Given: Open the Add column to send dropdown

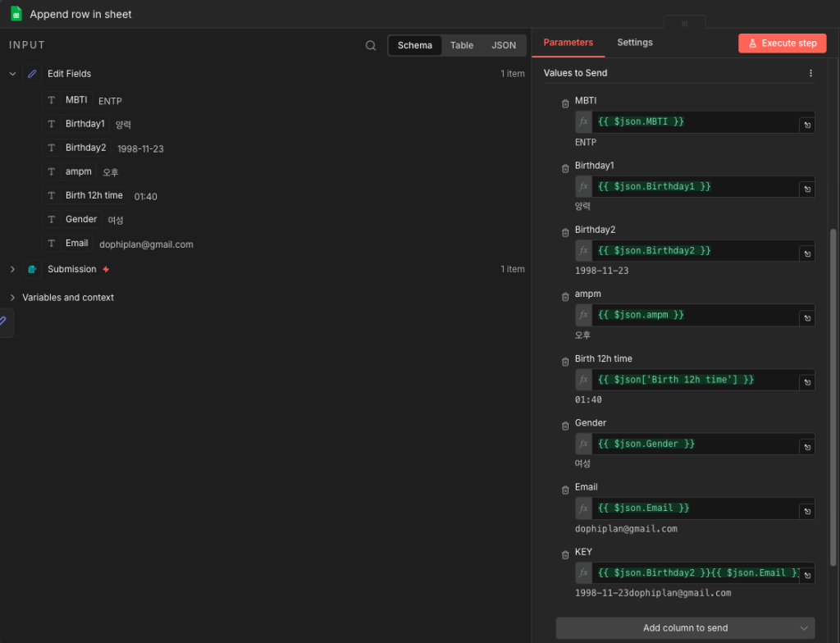Looking at the screenshot, I should click(x=685, y=628).
